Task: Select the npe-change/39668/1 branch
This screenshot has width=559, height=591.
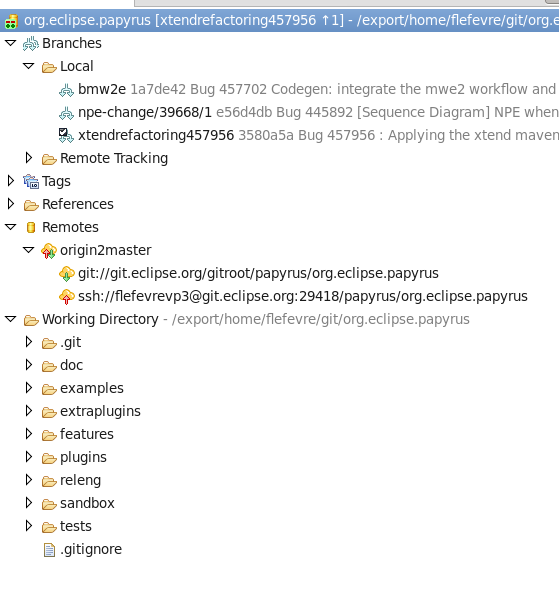Action: (x=145, y=112)
